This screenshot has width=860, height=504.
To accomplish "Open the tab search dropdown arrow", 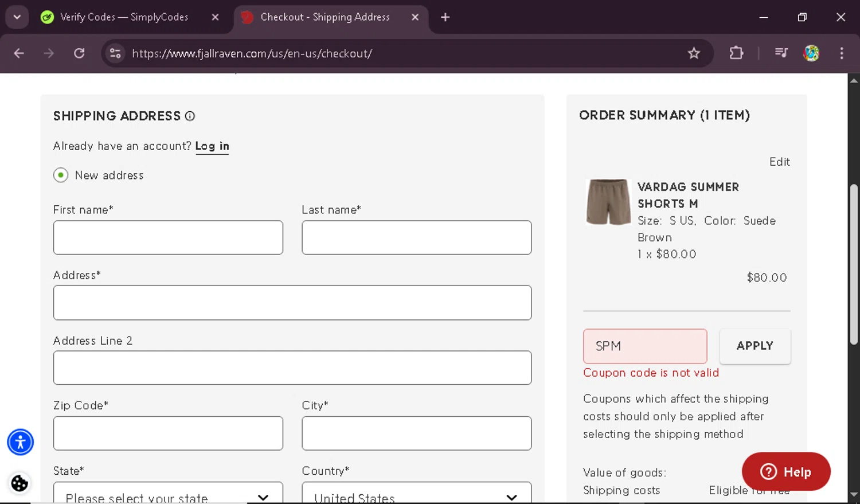I will (x=17, y=17).
